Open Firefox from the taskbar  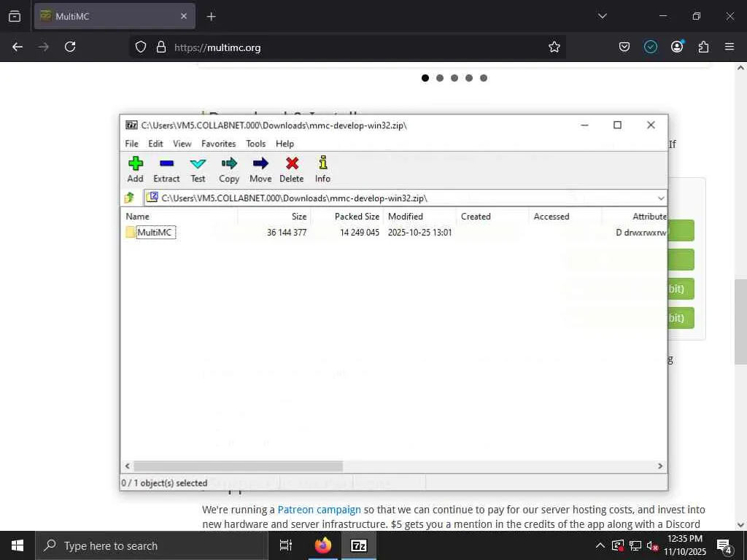323,545
